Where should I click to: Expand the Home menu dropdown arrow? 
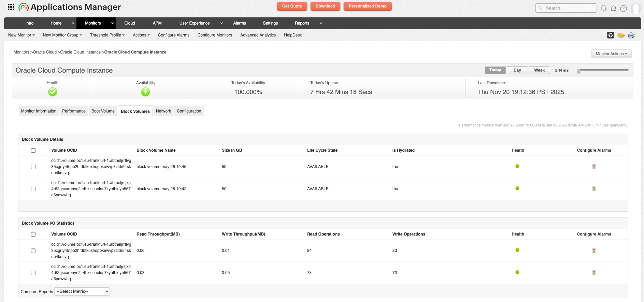click(x=73, y=23)
